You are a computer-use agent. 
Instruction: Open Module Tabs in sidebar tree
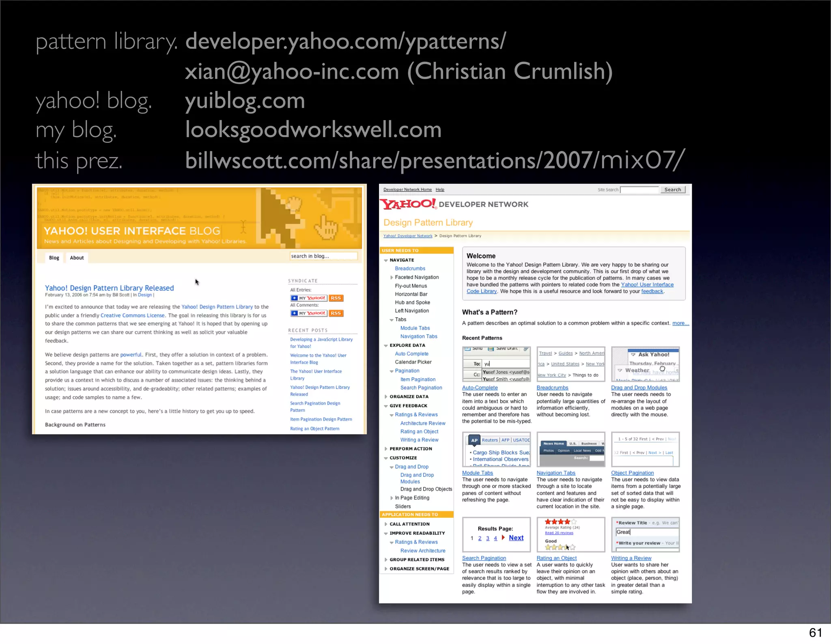tap(415, 328)
